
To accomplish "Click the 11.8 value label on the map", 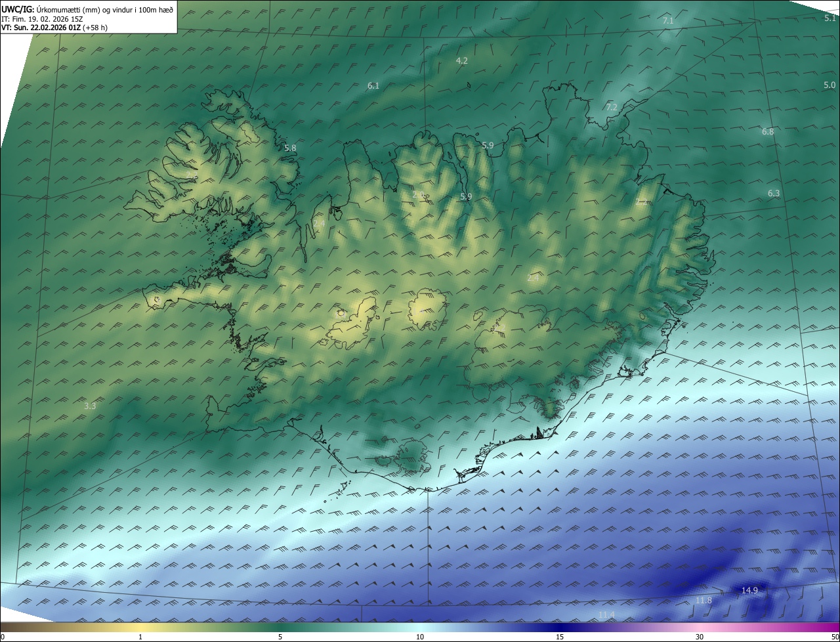I will 703,600.
